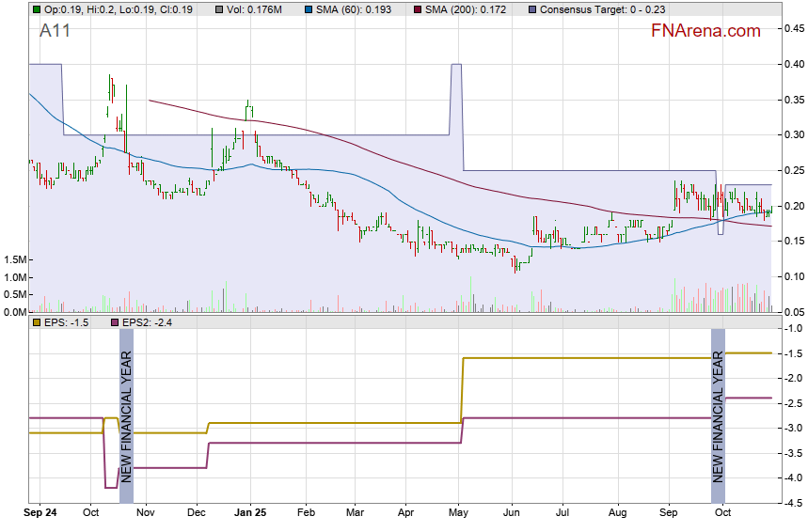Click the Jan 25 date axis label
The image size is (808, 532).
click(250, 514)
